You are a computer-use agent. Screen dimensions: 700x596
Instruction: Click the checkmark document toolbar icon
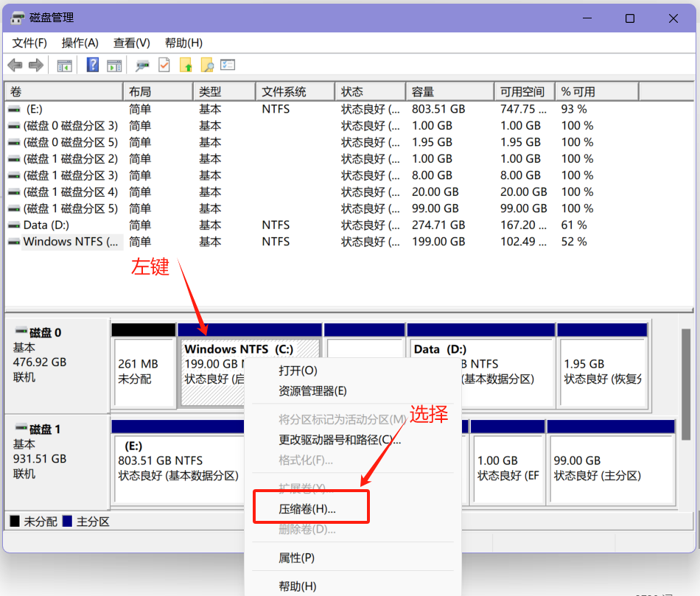pos(164,66)
